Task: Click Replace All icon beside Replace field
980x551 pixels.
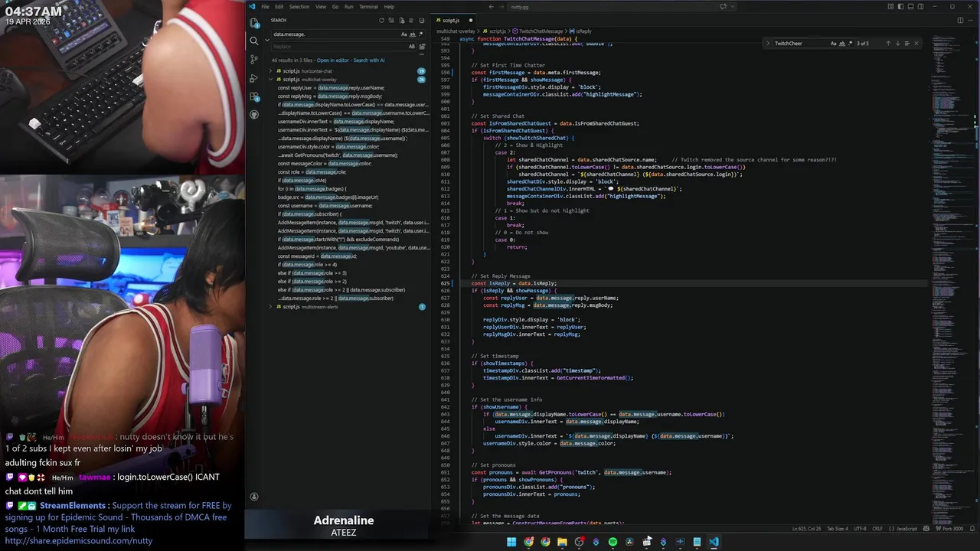Action: tap(421, 47)
